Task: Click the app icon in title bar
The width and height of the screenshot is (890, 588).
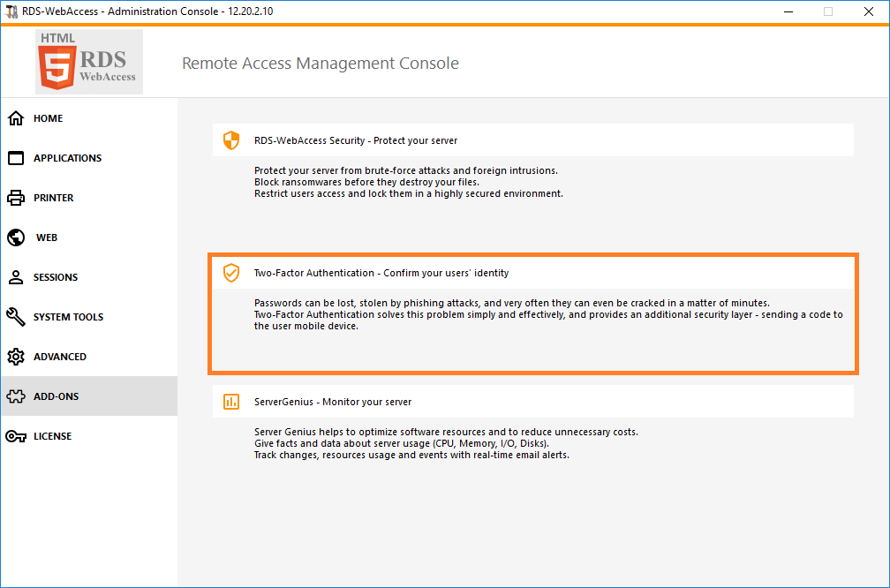Action: point(11,11)
